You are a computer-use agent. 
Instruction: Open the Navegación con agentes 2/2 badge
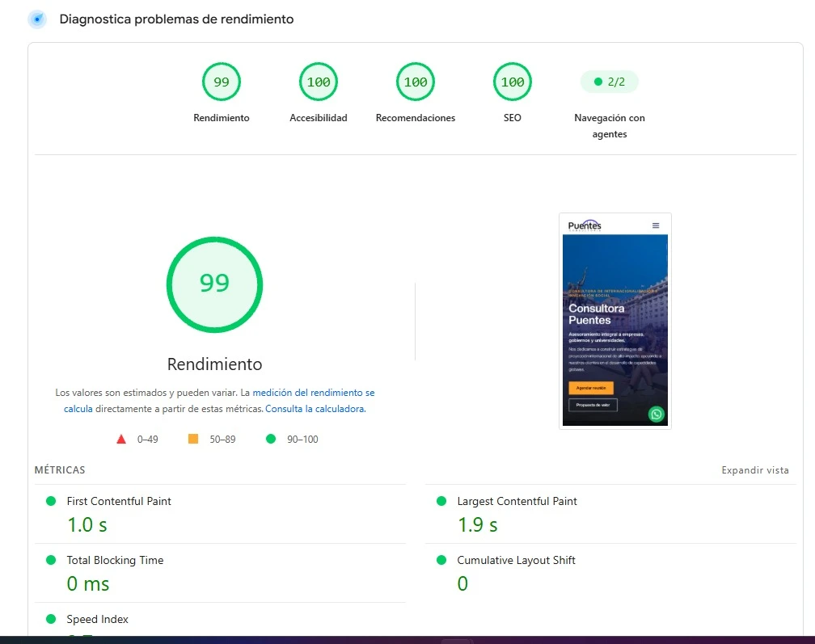pyautogui.click(x=609, y=82)
